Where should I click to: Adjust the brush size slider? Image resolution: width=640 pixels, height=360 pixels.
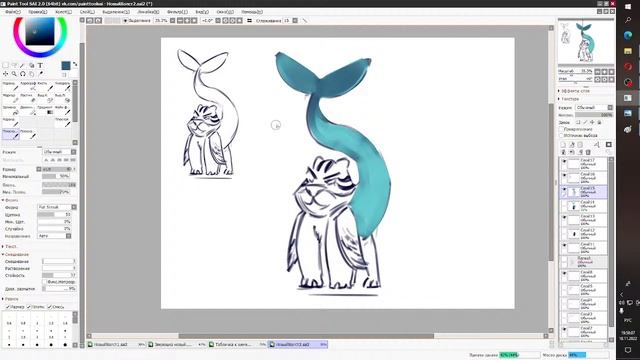coord(57,169)
